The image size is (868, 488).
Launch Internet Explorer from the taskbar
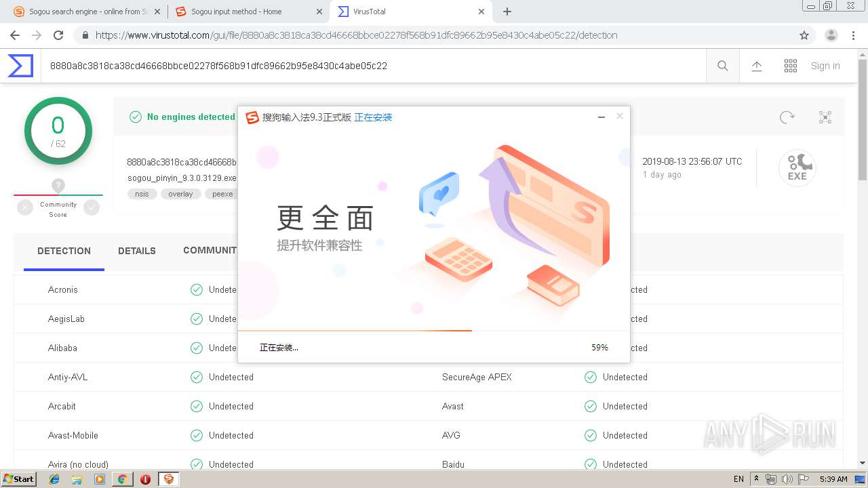(x=54, y=479)
